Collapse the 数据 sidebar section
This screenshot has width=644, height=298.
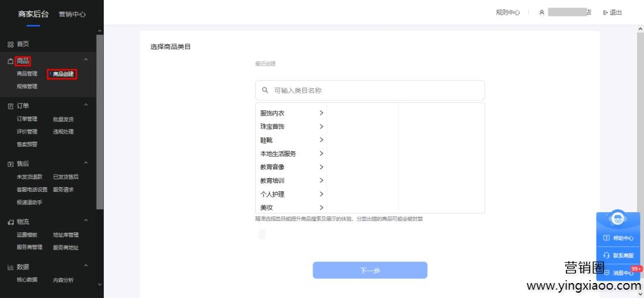(86, 266)
